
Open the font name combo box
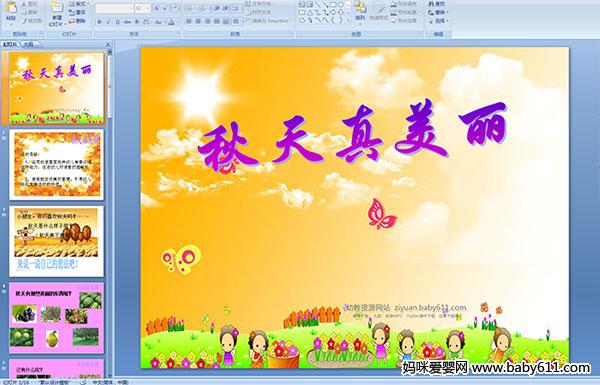click(114, 8)
